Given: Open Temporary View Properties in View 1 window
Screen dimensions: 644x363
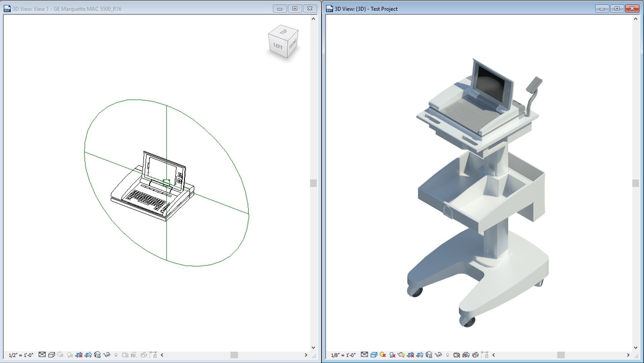Looking at the screenshot, I should tap(125, 355).
